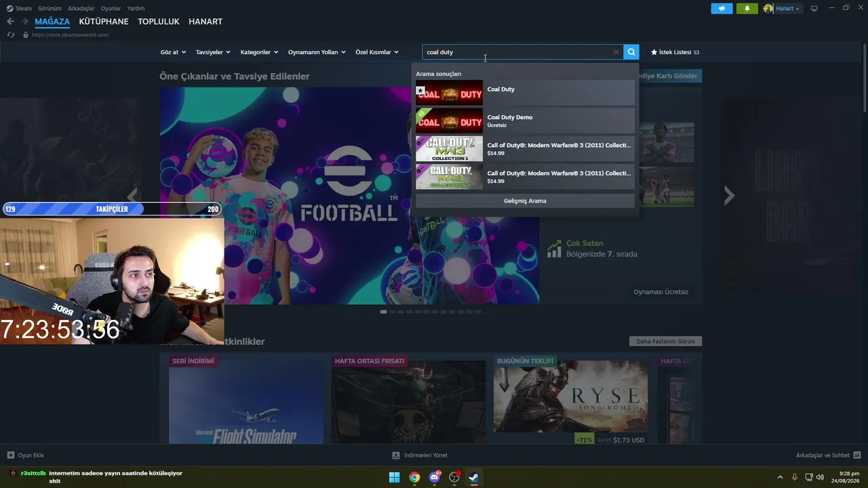
Task: Open the Oyunlar menu
Action: 111,8
